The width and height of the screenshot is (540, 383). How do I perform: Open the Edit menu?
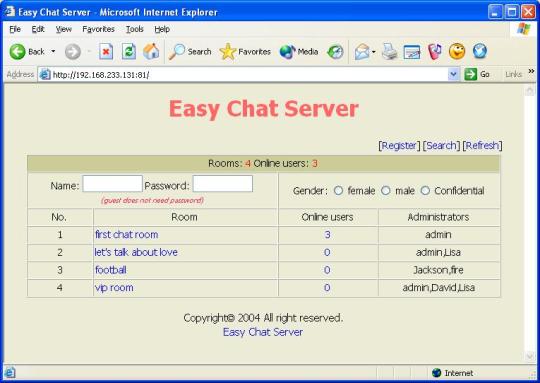point(38,29)
